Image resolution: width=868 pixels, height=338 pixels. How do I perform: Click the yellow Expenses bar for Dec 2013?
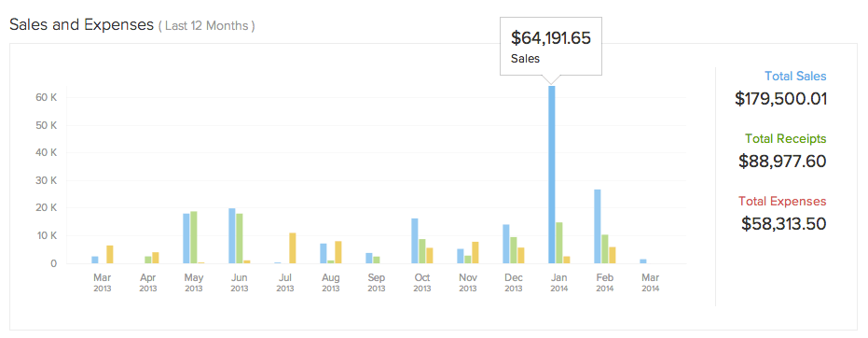521,256
